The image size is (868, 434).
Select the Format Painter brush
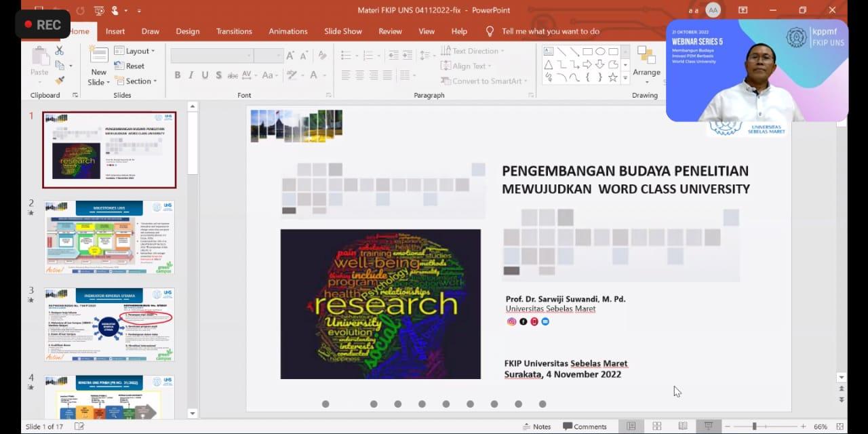59,80
